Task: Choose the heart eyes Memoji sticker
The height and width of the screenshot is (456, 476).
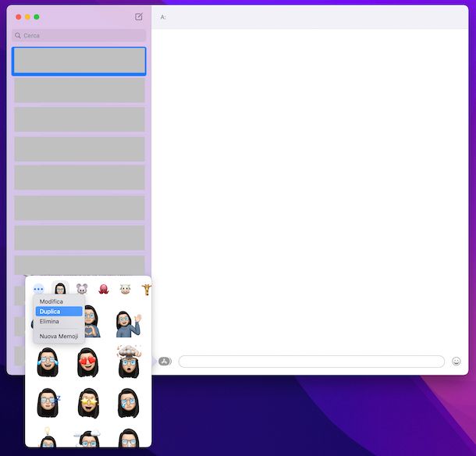Action: (87, 362)
